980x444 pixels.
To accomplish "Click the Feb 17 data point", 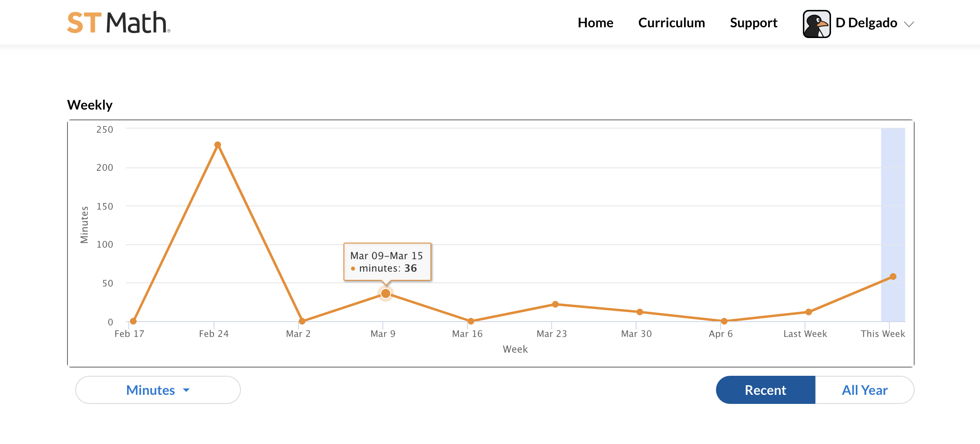I will 133,321.
